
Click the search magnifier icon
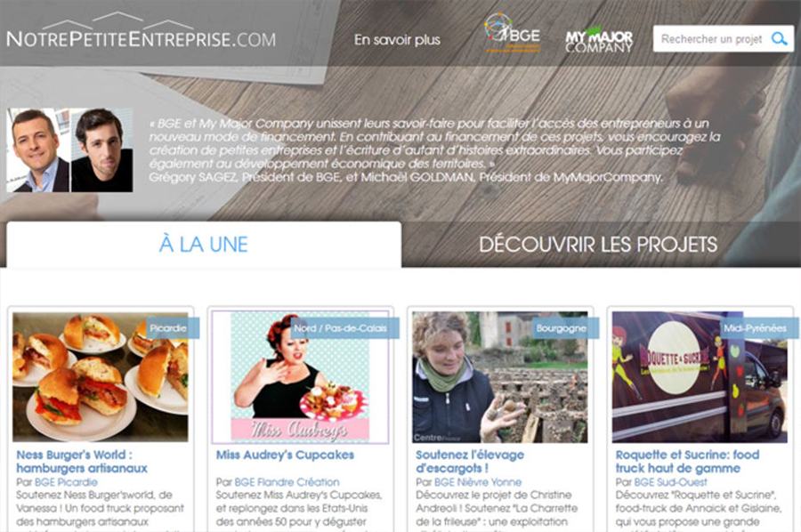click(779, 39)
